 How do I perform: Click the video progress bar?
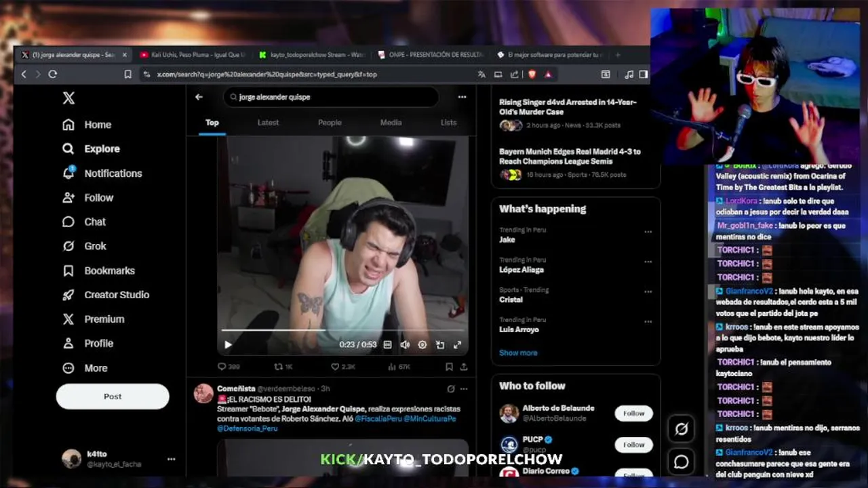pos(342,331)
